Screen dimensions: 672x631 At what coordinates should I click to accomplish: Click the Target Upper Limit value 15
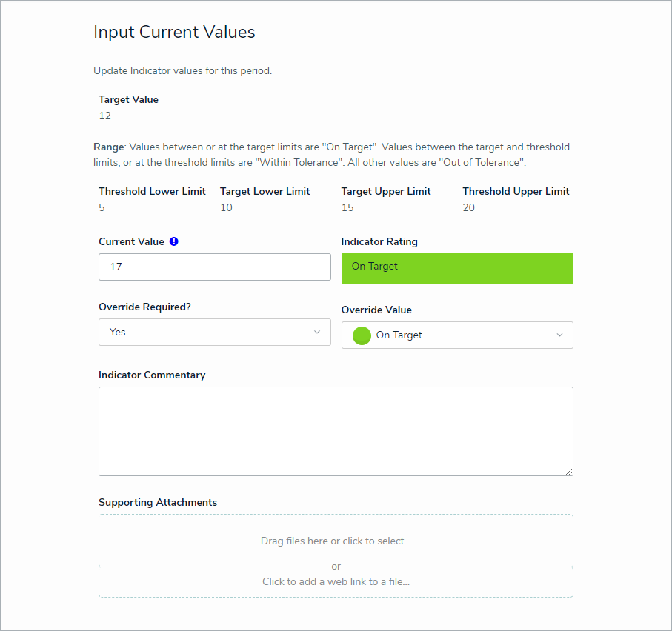347,207
